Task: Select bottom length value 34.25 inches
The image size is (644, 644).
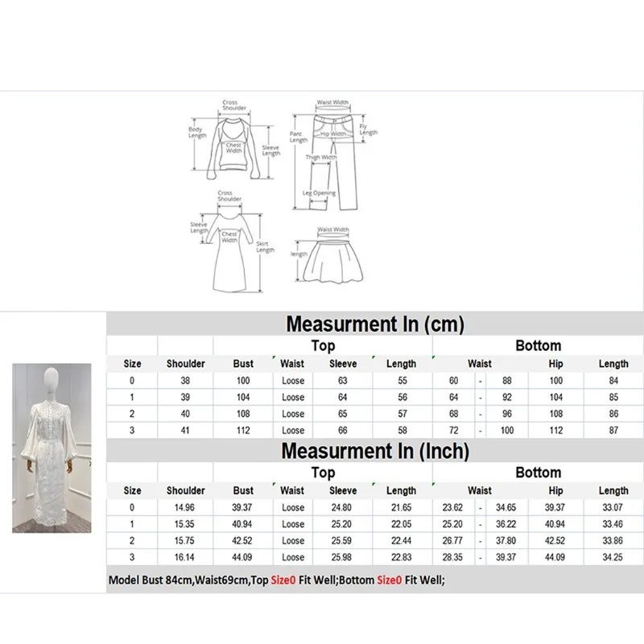Action: [613, 557]
